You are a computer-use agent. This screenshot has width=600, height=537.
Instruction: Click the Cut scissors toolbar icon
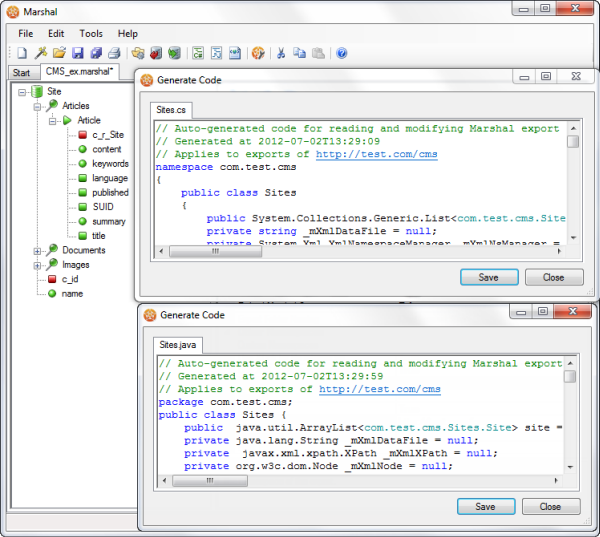pyautogui.click(x=281, y=53)
